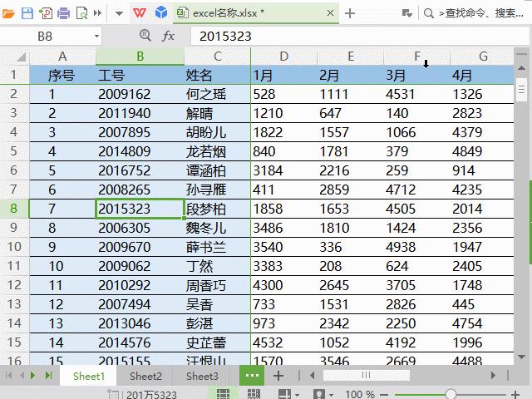Go to first sheet navigation arrow
This screenshot has width=532, height=399.
coord(9,375)
